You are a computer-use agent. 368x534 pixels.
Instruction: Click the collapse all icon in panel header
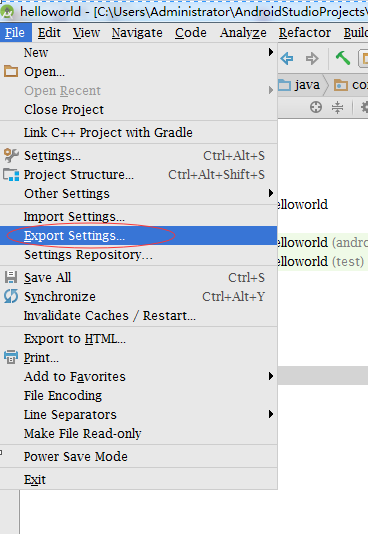point(337,107)
